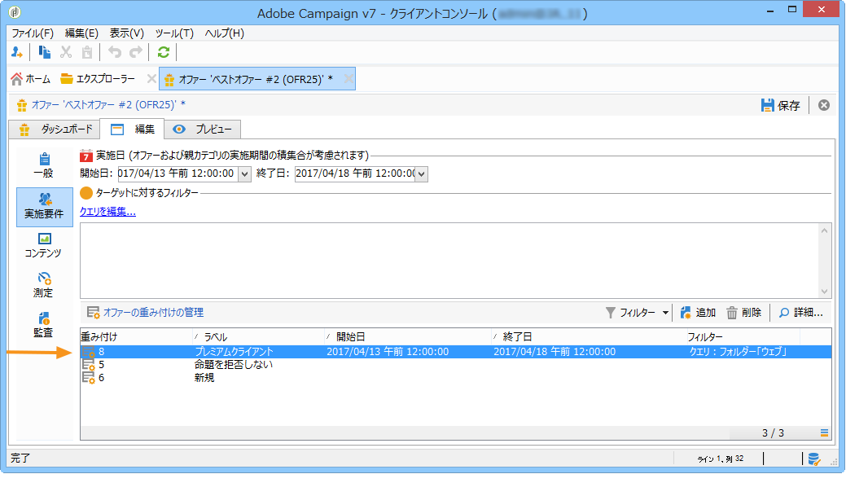
Task: Click the 保存 save button
Action: click(780, 105)
